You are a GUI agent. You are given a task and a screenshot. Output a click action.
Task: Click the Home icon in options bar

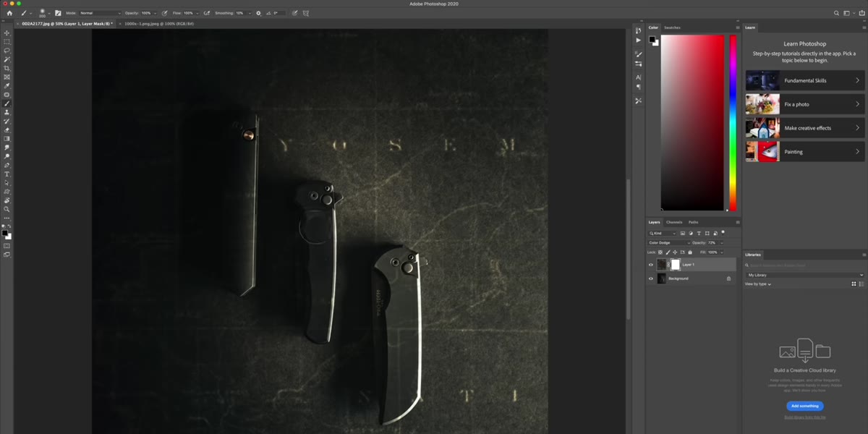point(9,13)
